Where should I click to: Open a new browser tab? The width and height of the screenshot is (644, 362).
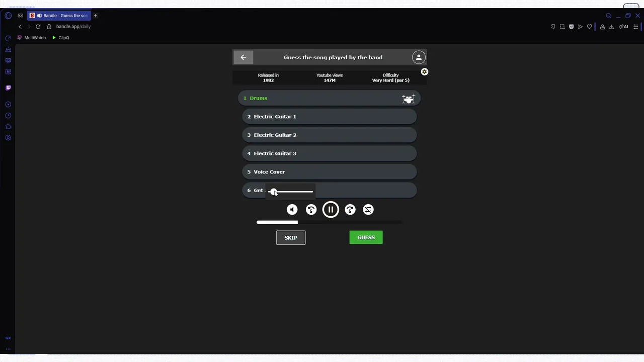[95, 16]
